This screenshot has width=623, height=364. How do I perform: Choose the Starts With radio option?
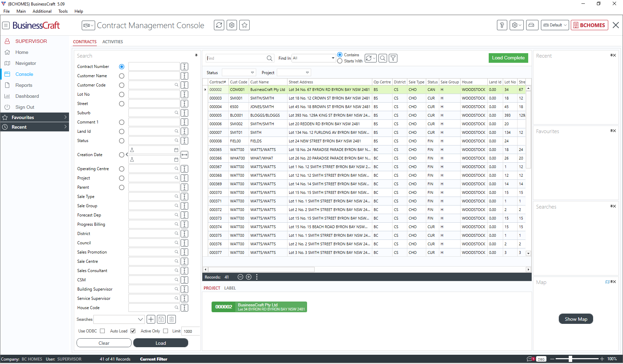pos(340,61)
